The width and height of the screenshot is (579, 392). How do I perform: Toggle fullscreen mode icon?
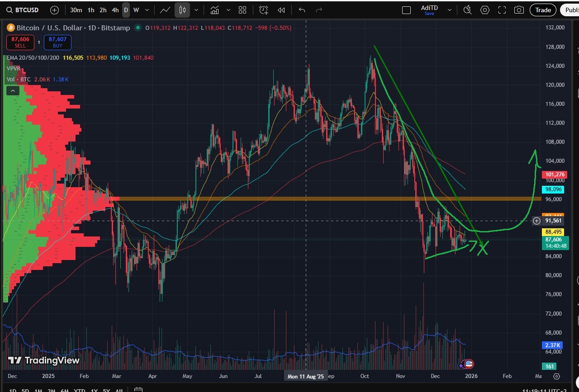coord(502,10)
